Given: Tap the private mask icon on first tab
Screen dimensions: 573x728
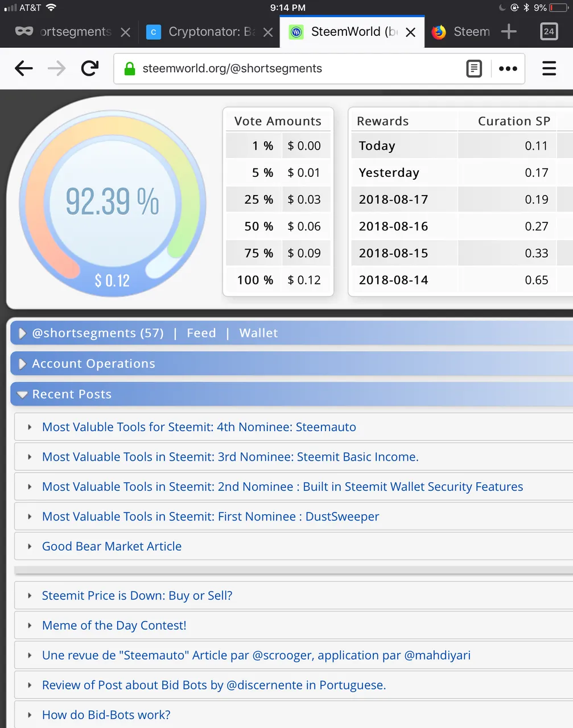Looking at the screenshot, I should coord(24,31).
